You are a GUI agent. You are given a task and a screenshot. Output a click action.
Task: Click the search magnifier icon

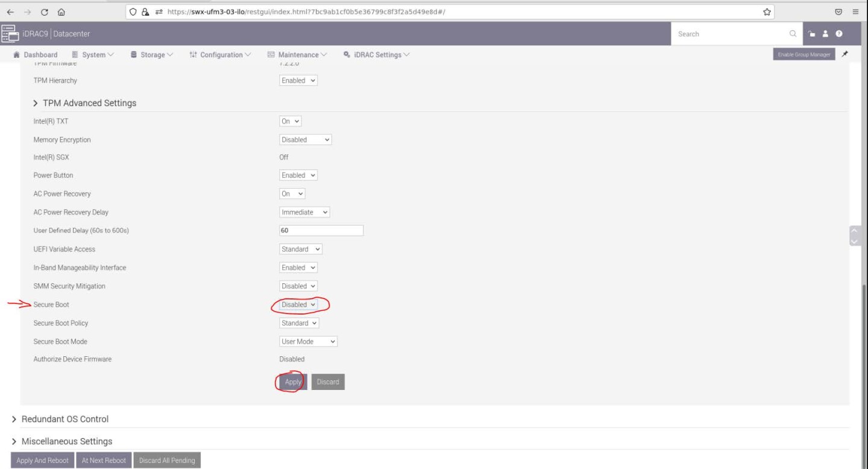coord(793,34)
